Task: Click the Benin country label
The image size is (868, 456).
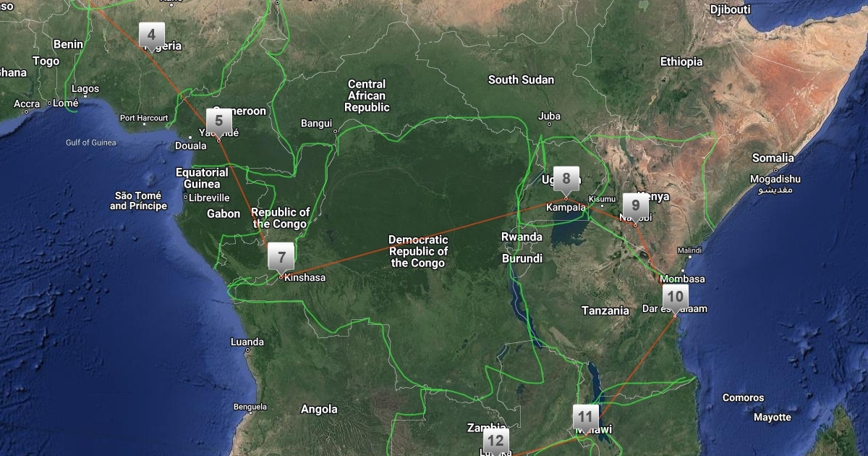Action: point(68,44)
